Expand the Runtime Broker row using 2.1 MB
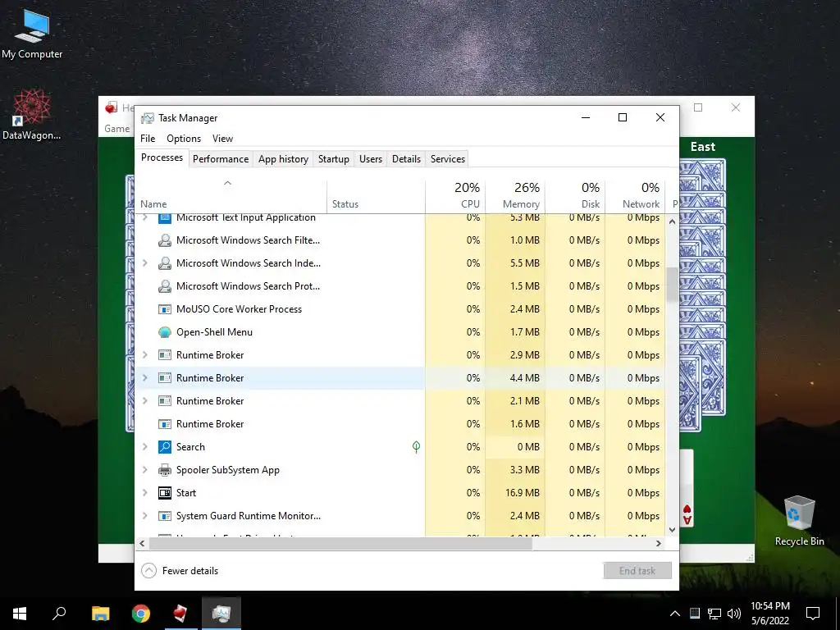This screenshot has width=840, height=630. click(144, 400)
